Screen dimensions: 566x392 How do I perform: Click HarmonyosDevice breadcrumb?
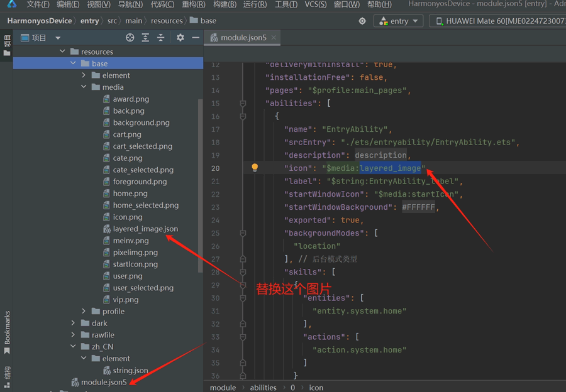coord(40,21)
